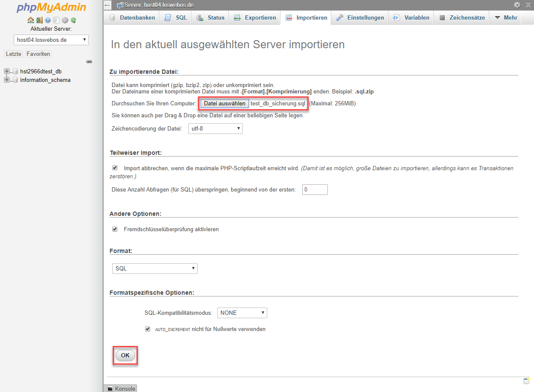Open the Zeichencodierung utf-8 dropdown

point(215,128)
